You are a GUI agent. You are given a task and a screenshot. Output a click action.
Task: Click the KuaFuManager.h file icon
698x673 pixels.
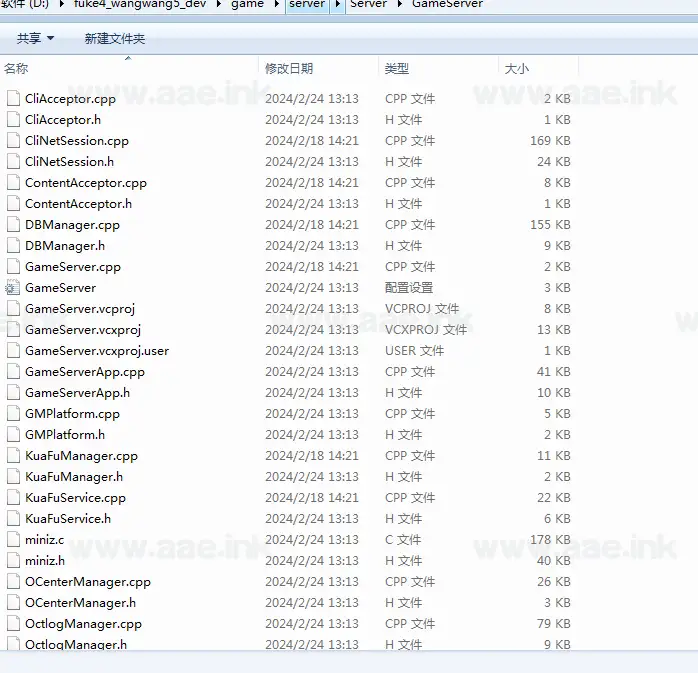[x=13, y=476]
